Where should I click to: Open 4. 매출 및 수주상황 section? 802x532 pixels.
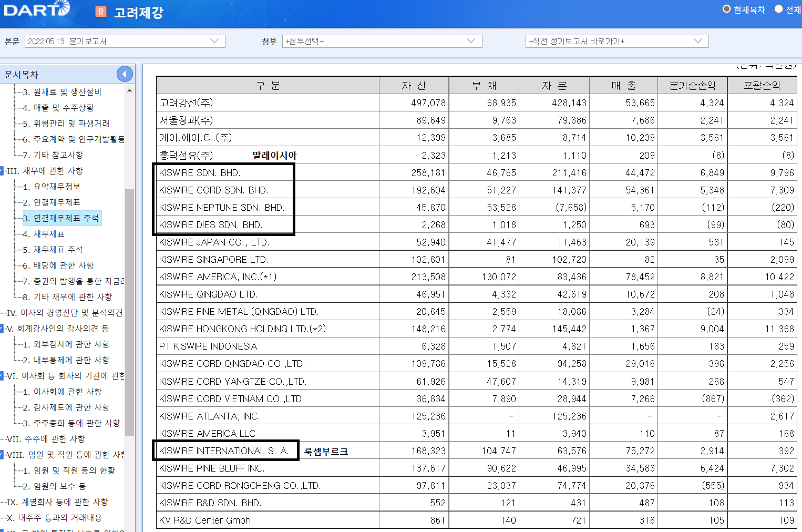pyautogui.click(x=58, y=108)
